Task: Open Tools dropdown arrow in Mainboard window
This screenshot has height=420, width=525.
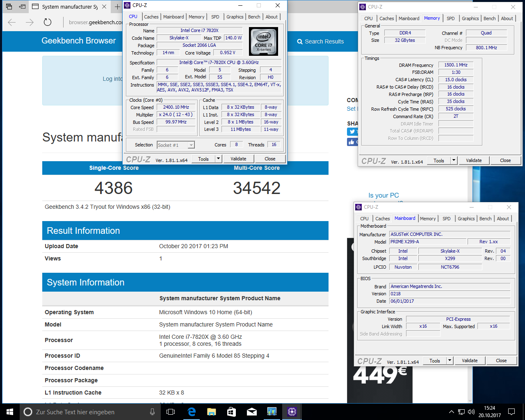Action: [x=450, y=361]
